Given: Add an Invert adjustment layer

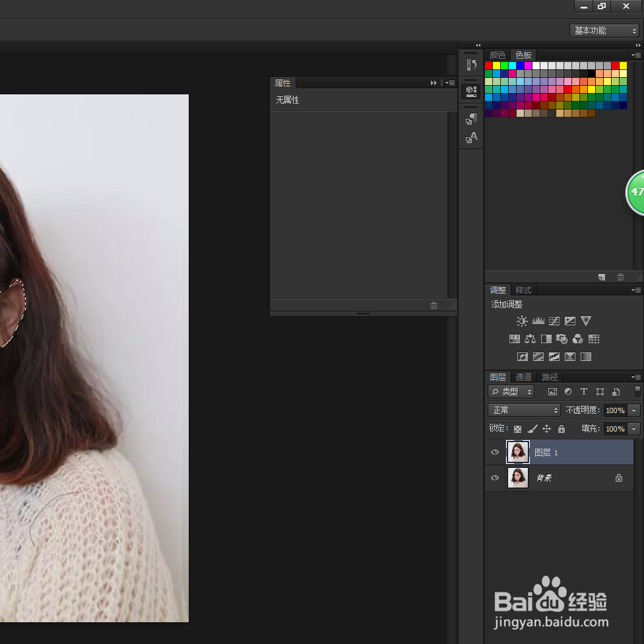Looking at the screenshot, I should tap(522, 356).
